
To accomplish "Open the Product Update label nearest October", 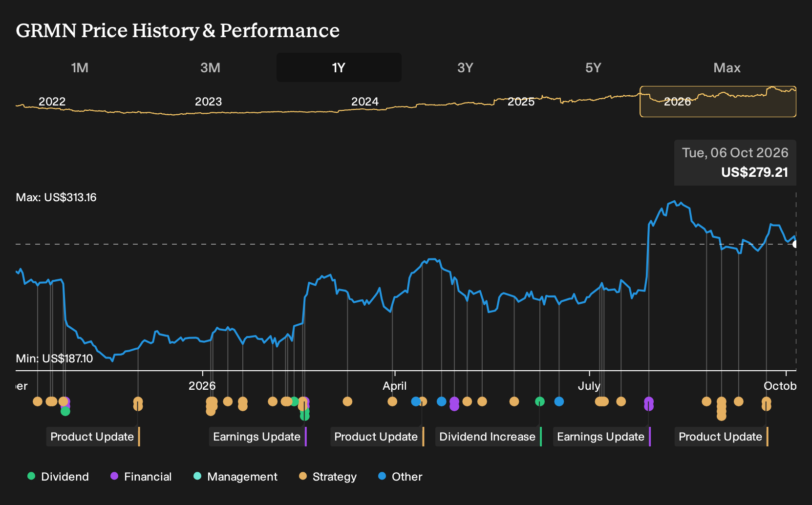I will click(722, 437).
